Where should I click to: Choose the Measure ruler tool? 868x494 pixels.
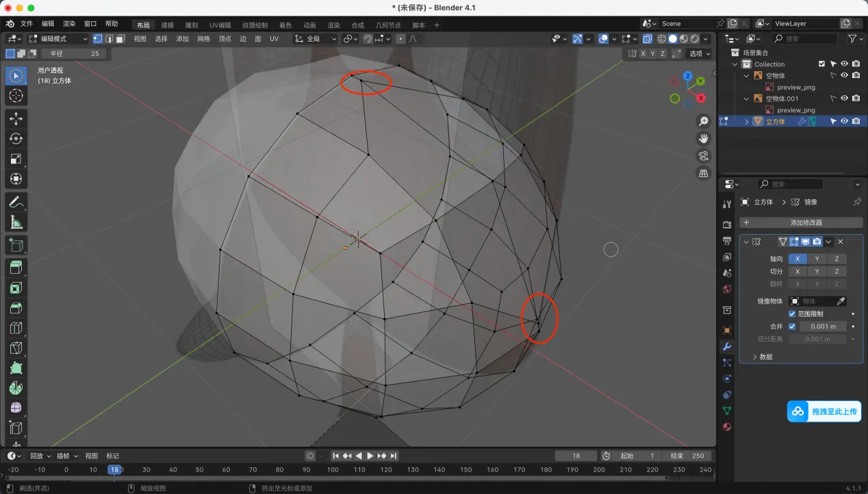(x=16, y=222)
